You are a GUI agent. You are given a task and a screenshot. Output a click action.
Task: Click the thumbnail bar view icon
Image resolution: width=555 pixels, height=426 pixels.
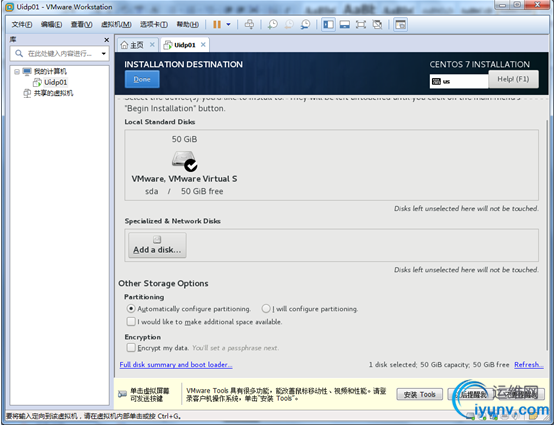coord(344,24)
